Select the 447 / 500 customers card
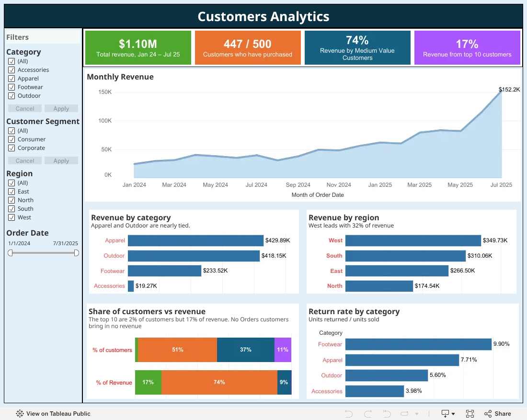The height and width of the screenshot is (420, 527). 248,48
